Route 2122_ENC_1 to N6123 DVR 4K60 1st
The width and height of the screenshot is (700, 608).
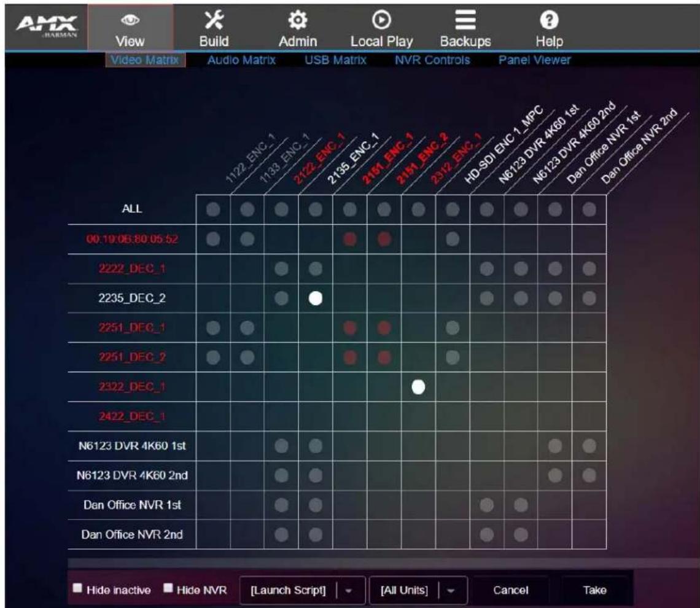281,446
